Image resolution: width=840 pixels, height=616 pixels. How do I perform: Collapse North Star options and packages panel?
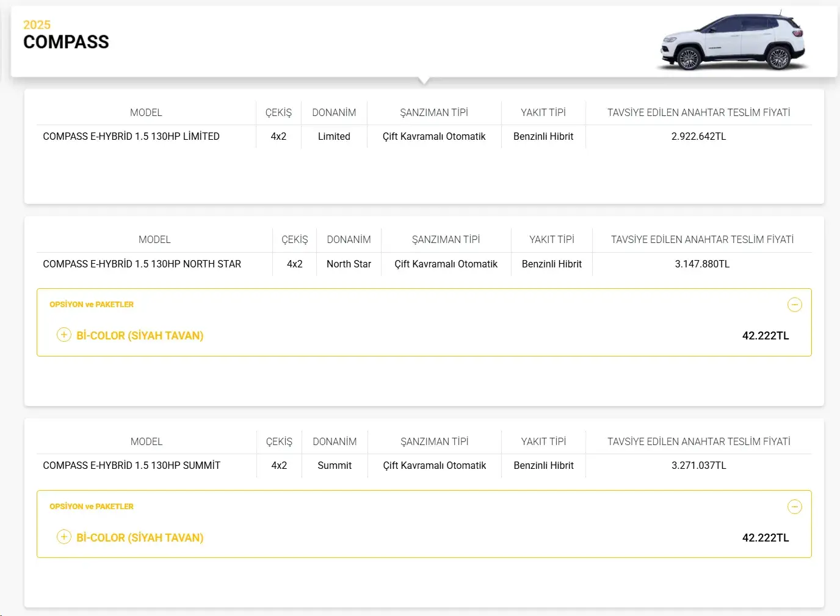point(795,305)
